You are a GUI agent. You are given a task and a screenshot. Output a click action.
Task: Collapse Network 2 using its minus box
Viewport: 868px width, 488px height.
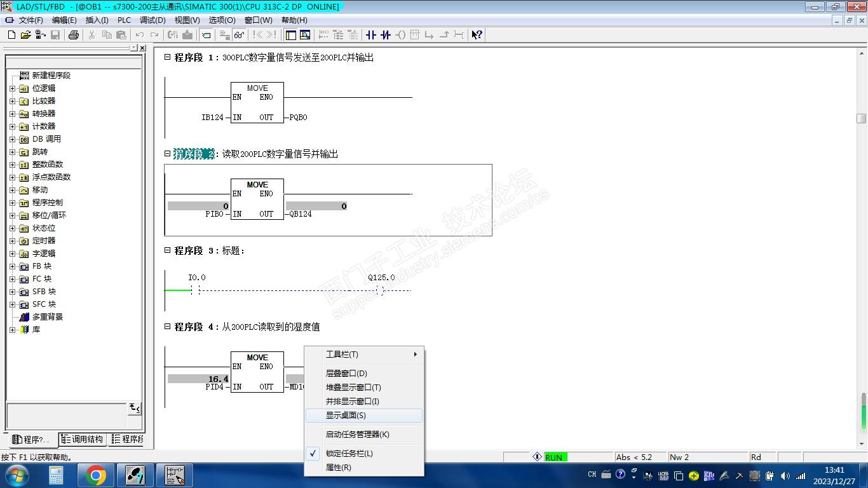tap(167, 154)
